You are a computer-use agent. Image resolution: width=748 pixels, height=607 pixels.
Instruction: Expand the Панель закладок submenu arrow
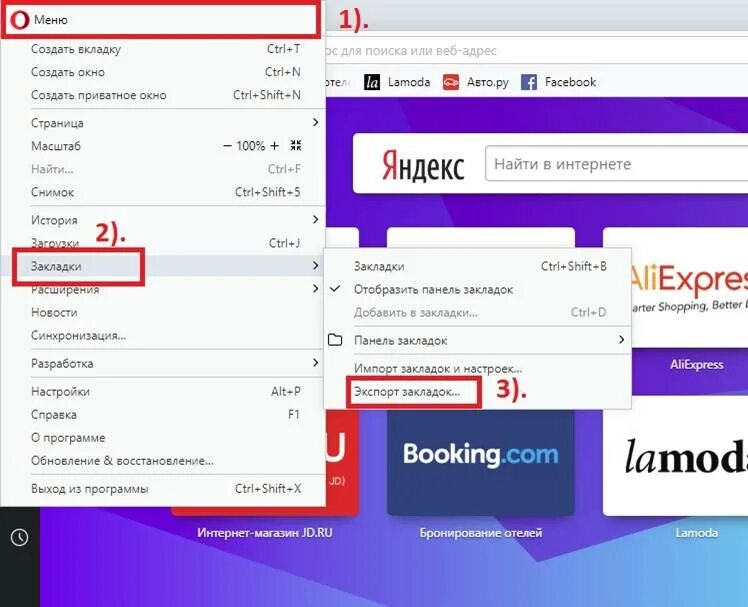(x=621, y=340)
